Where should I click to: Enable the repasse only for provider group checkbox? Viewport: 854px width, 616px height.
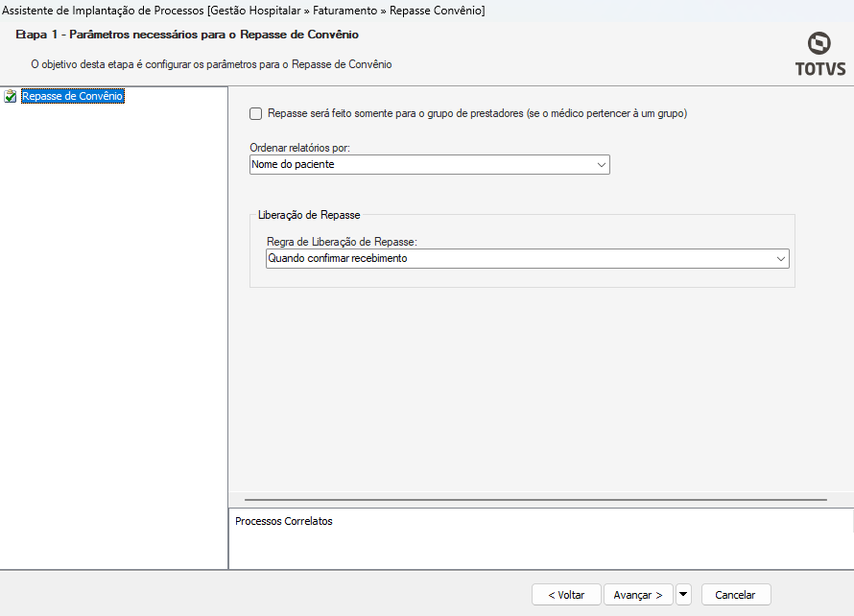pos(255,114)
